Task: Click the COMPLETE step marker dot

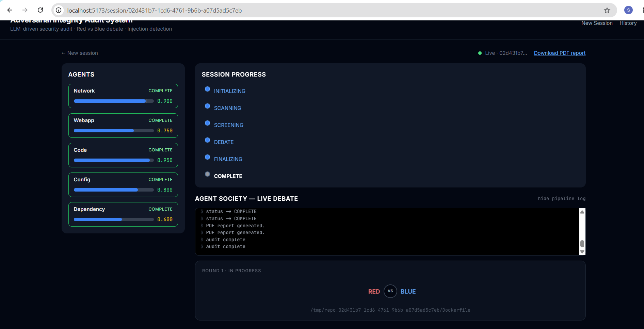Action: tap(207, 174)
